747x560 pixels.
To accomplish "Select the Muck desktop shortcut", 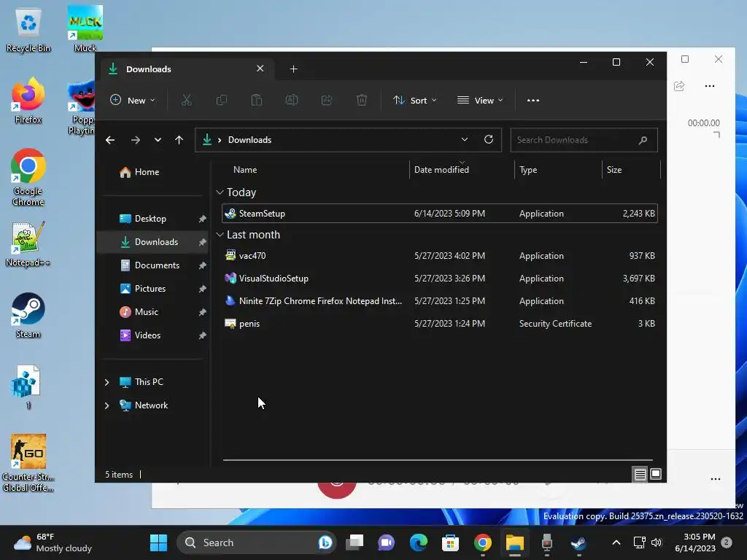I will pos(85,28).
